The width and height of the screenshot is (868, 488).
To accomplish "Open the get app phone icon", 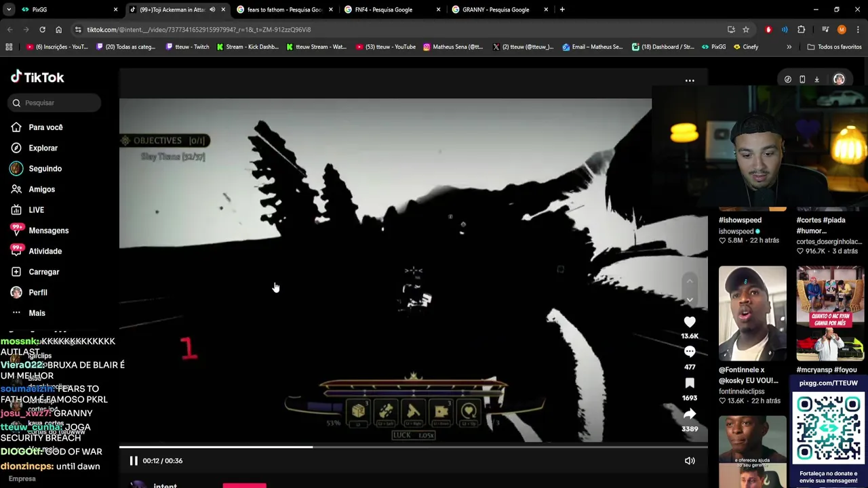I will [802, 80].
